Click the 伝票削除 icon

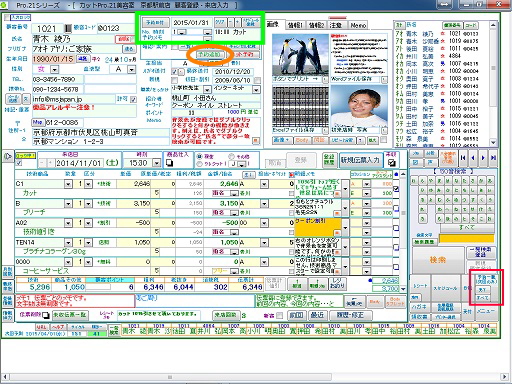46,315
